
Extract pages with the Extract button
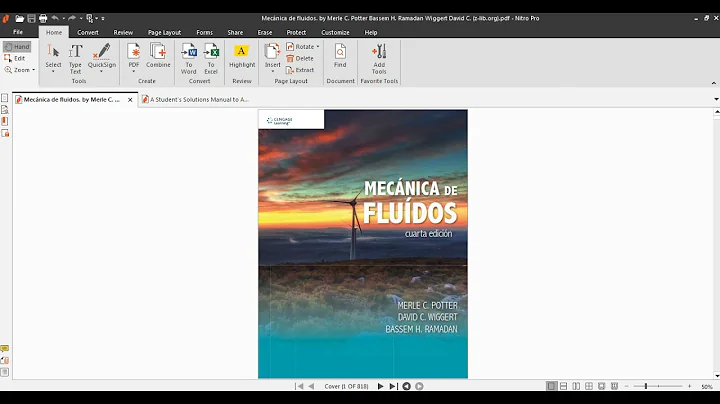(x=300, y=70)
